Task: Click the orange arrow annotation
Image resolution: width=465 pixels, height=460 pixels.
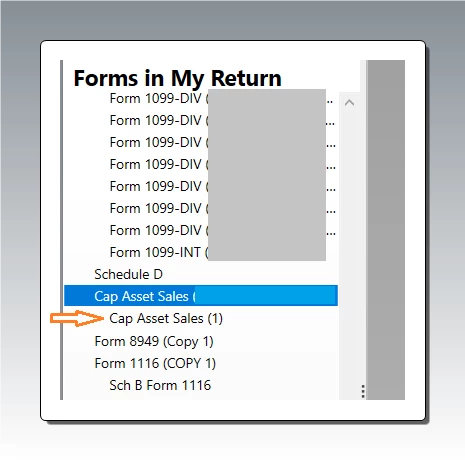Action: pos(77,318)
